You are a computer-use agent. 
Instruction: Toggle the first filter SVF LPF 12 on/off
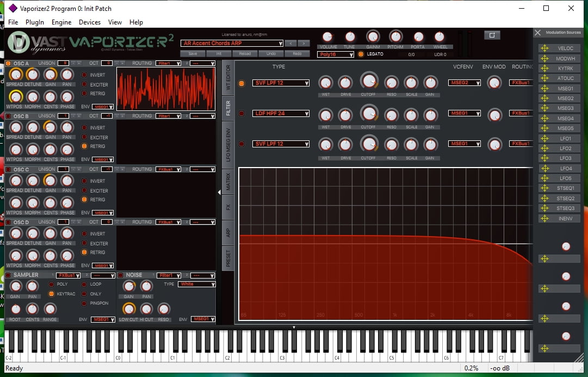point(242,83)
